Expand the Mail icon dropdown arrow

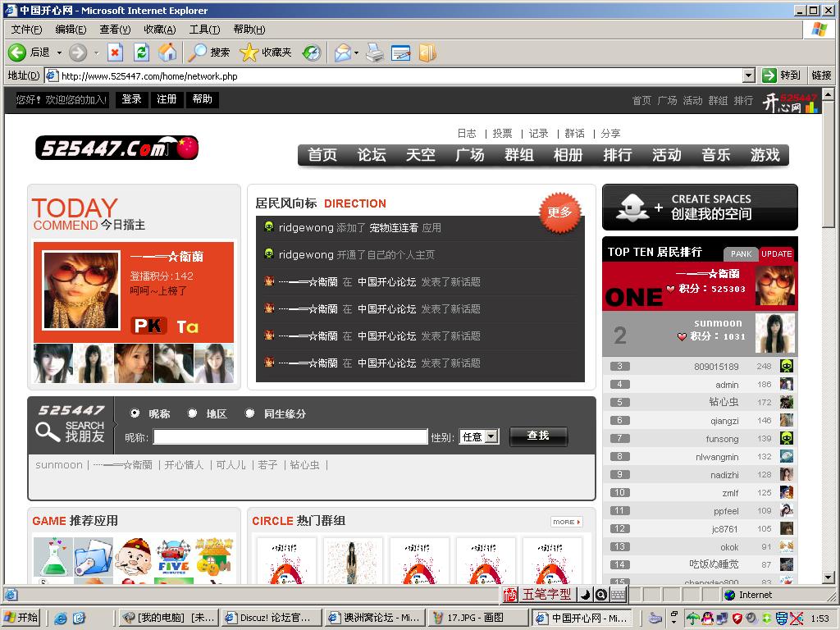(x=356, y=52)
